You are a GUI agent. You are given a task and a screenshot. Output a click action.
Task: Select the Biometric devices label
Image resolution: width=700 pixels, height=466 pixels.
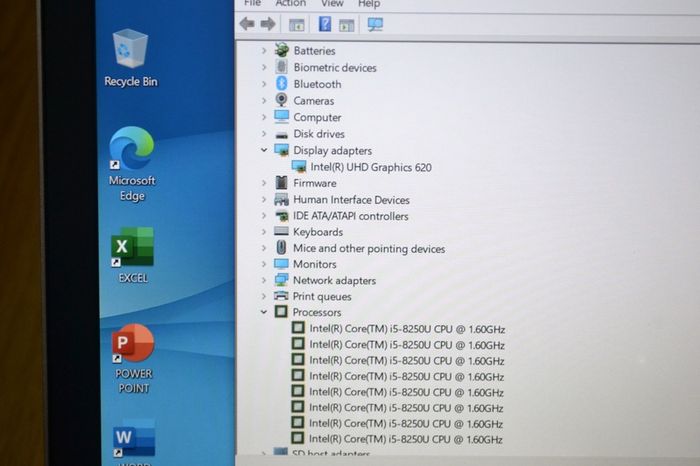pyautogui.click(x=335, y=67)
